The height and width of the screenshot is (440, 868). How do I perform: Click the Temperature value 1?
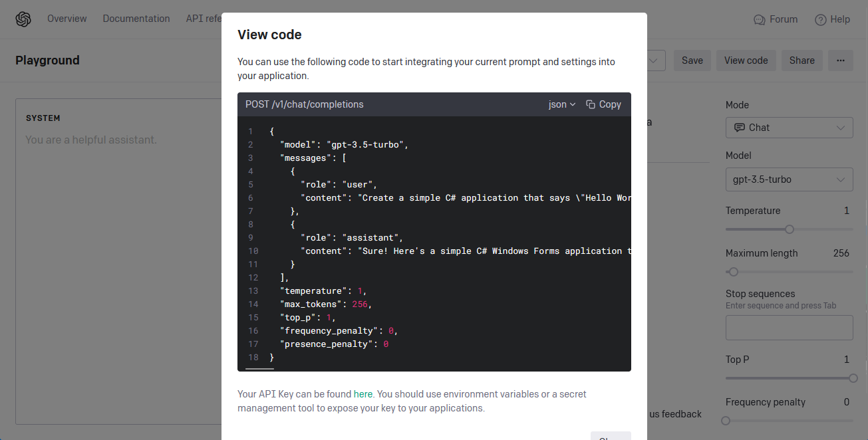tap(847, 211)
